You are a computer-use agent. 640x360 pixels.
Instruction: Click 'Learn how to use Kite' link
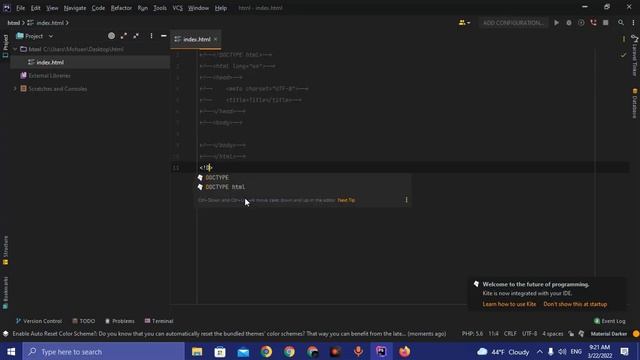point(509,304)
